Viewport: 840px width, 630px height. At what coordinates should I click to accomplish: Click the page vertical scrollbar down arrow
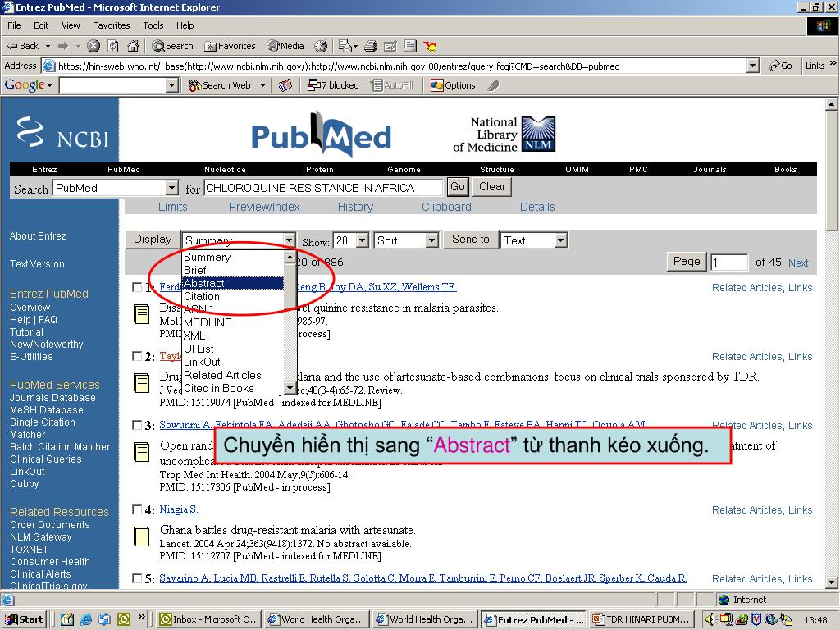pos(831,582)
